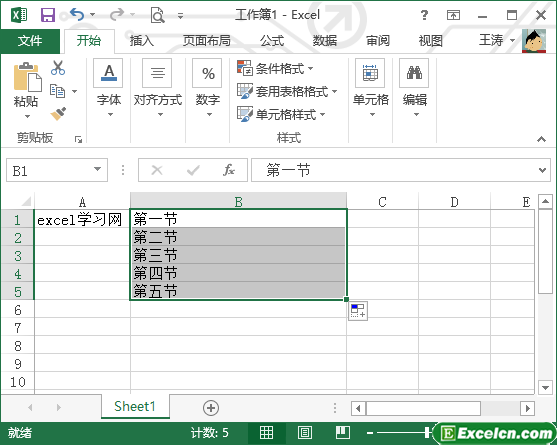Expand the Undo history dropdown arrow
Viewport: 557px width, 445px height.
(x=93, y=15)
